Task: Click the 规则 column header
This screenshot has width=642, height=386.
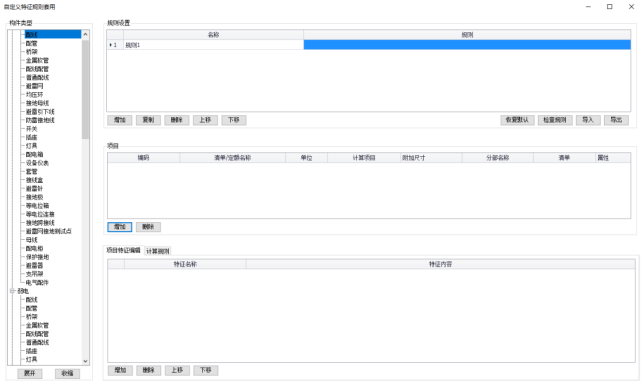Action: pyautogui.click(x=467, y=35)
